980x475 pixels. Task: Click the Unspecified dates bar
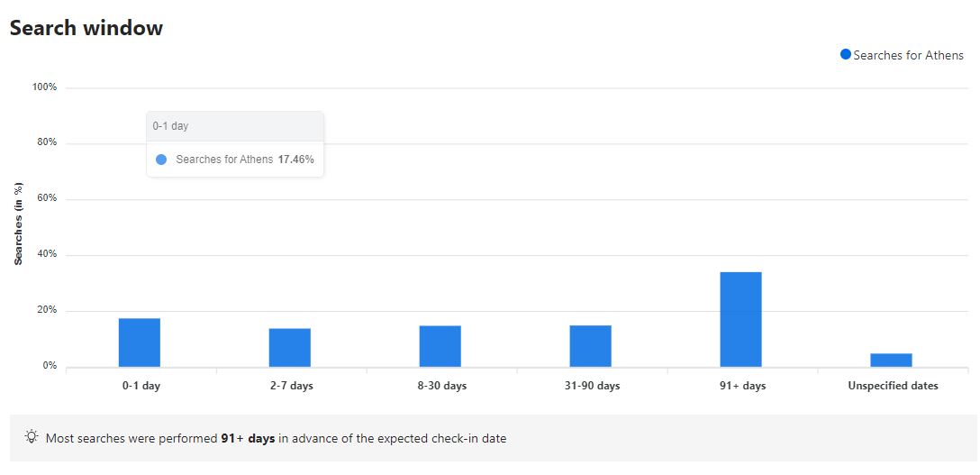point(891,360)
